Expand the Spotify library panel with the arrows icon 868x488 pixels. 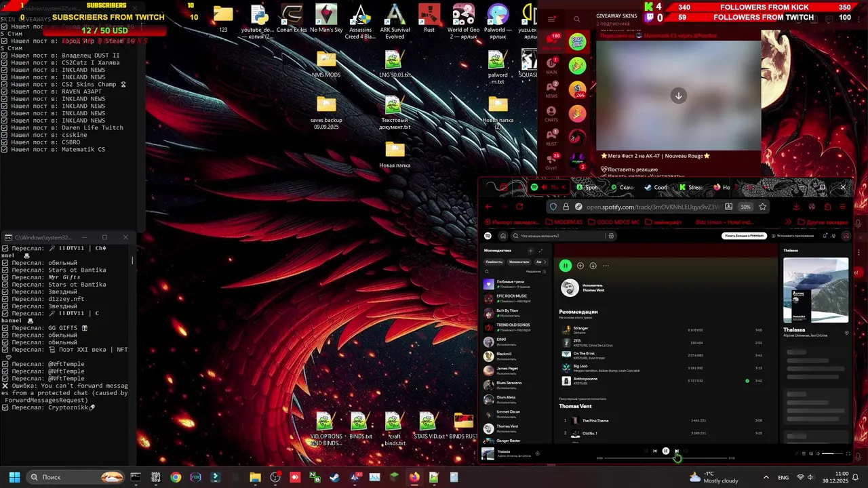[x=540, y=251]
